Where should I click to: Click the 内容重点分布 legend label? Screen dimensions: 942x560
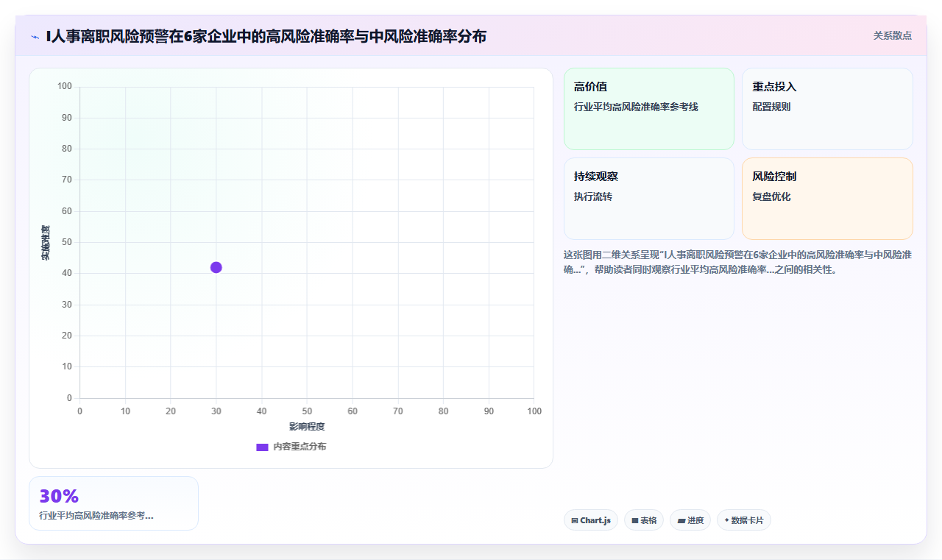(x=300, y=447)
